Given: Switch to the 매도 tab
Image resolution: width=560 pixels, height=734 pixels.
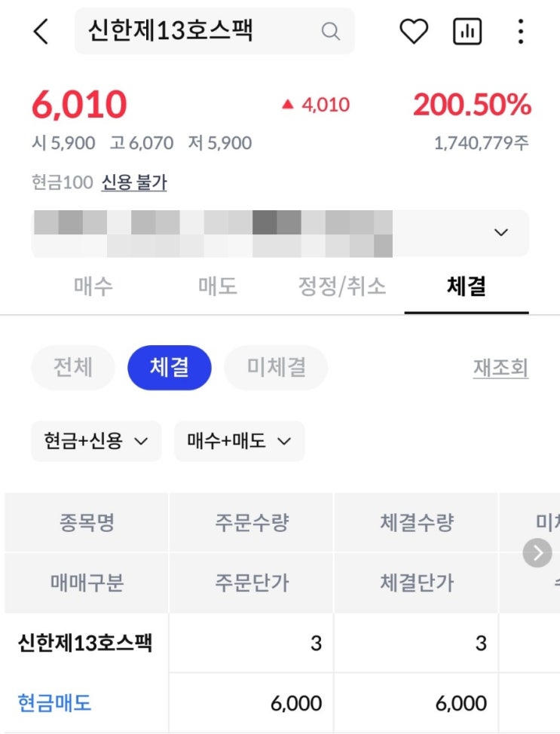Looking at the screenshot, I should click(x=218, y=286).
